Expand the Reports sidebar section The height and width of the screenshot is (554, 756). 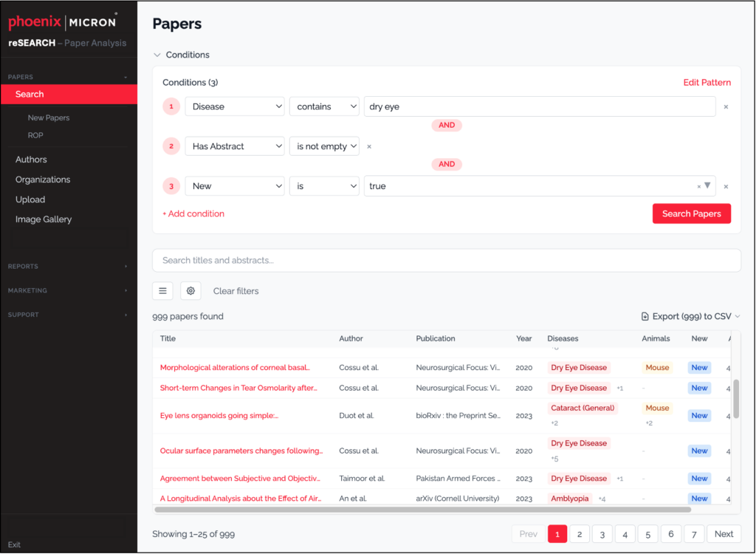68,267
